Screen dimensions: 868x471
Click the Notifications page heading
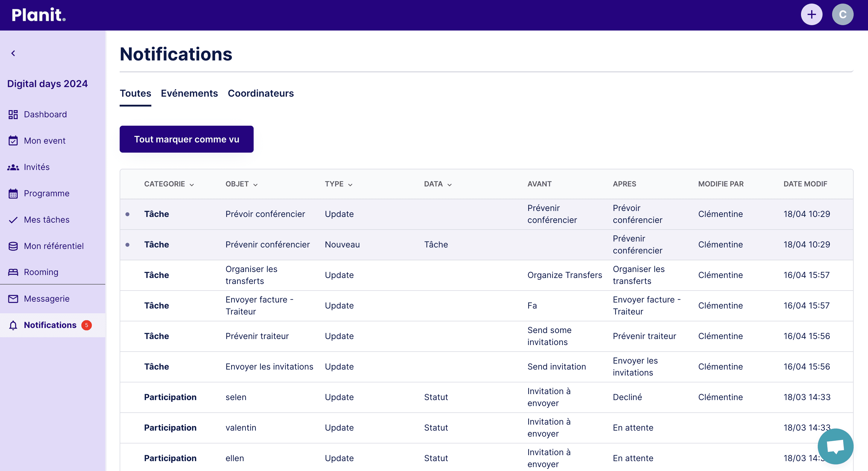coord(176,54)
